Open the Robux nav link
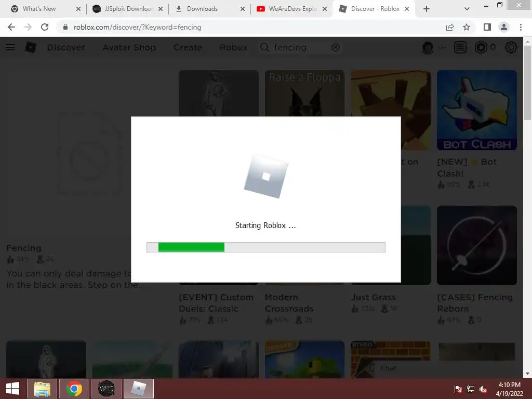Screen dimensions: 532x399 point(233,47)
